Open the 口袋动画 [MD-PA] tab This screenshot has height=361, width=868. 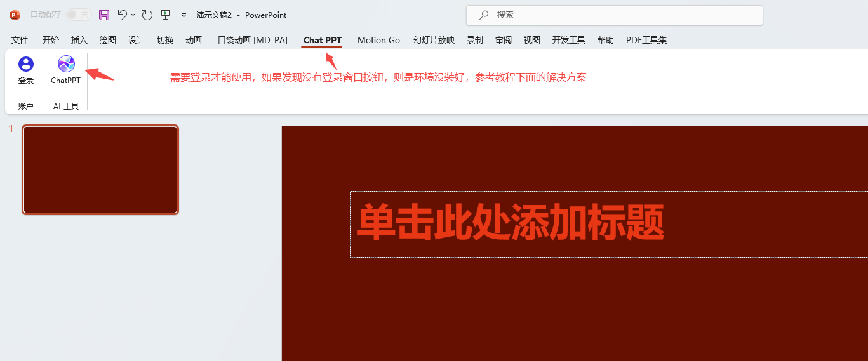click(253, 40)
